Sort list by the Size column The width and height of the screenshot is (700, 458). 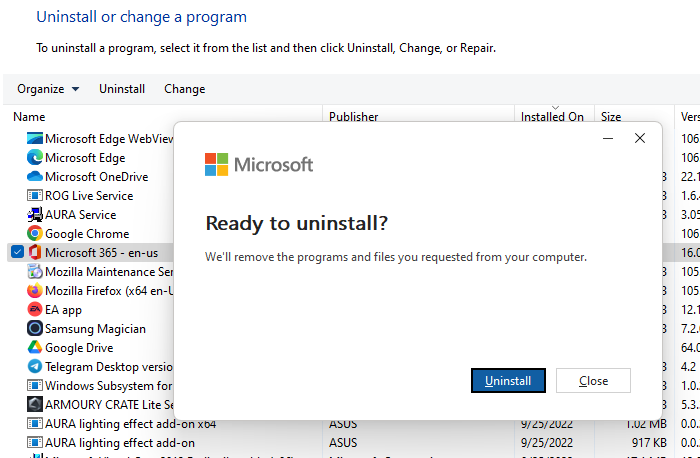pos(611,117)
